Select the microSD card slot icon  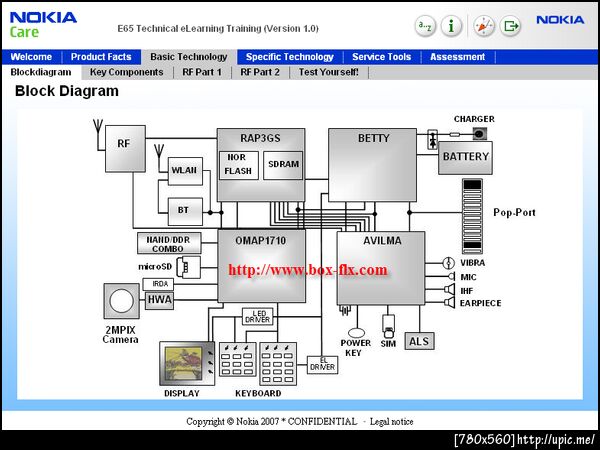point(188,267)
